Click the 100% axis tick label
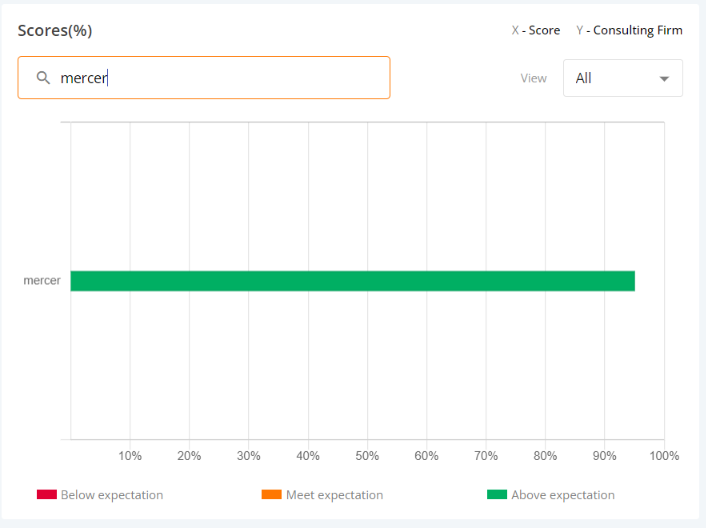Image resolution: width=706 pixels, height=528 pixels. [x=663, y=456]
